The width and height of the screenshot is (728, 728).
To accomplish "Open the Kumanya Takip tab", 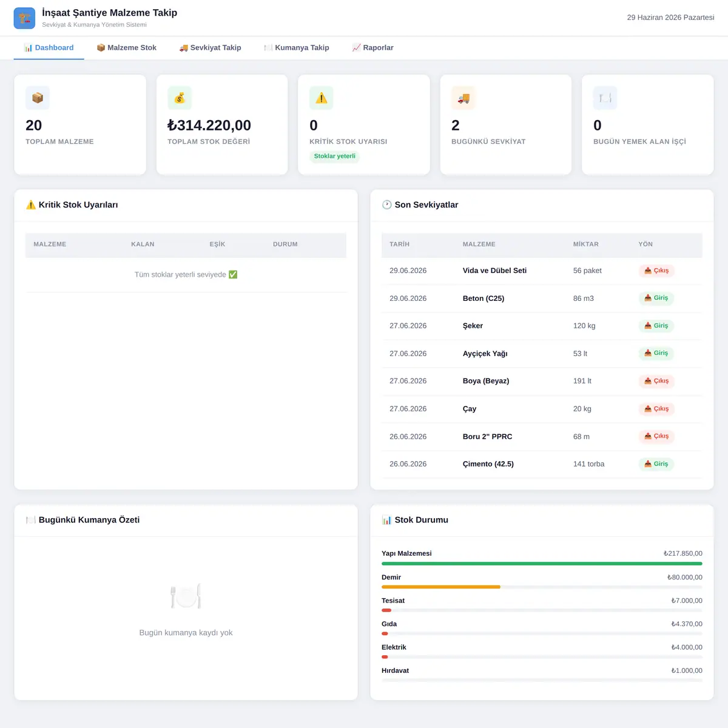I will pos(297,48).
